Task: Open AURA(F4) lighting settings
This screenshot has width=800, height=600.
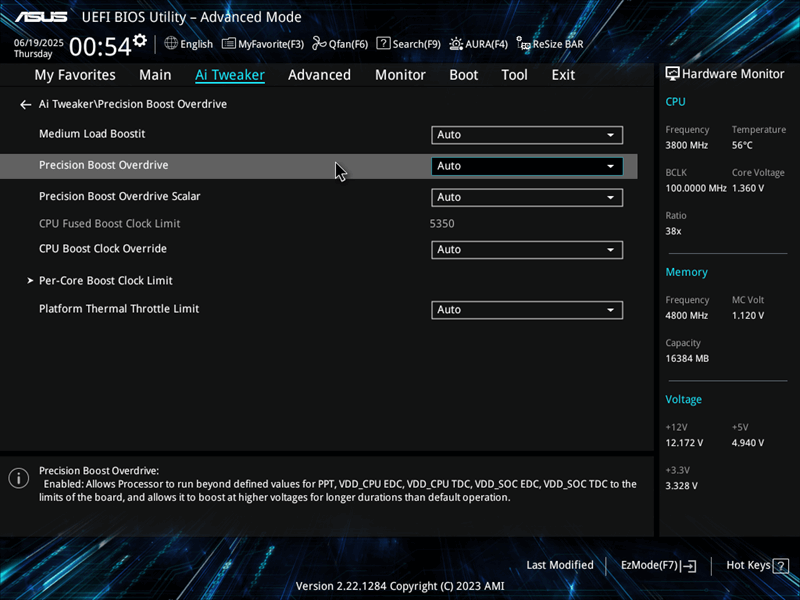Action: [x=478, y=43]
